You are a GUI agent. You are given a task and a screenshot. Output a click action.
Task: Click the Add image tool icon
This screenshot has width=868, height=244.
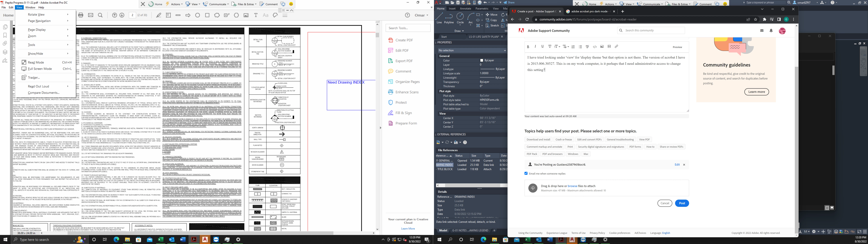pyautogui.click(x=246, y=15)
